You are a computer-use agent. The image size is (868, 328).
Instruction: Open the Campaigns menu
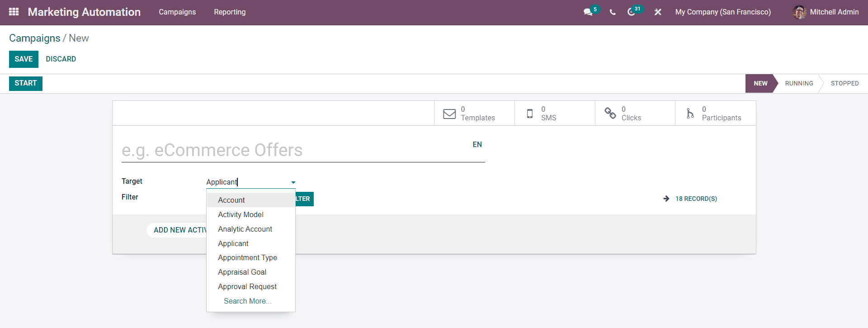pos(177,12)
